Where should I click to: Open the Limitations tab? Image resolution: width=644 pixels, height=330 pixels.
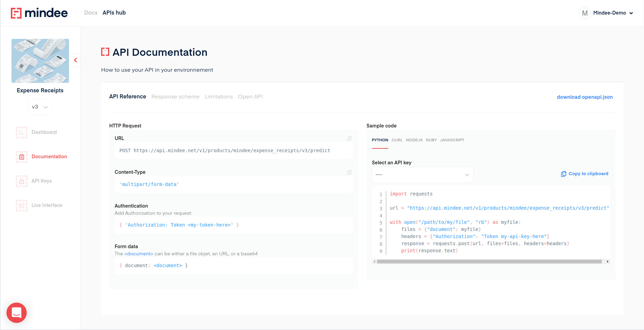[218, 97]
